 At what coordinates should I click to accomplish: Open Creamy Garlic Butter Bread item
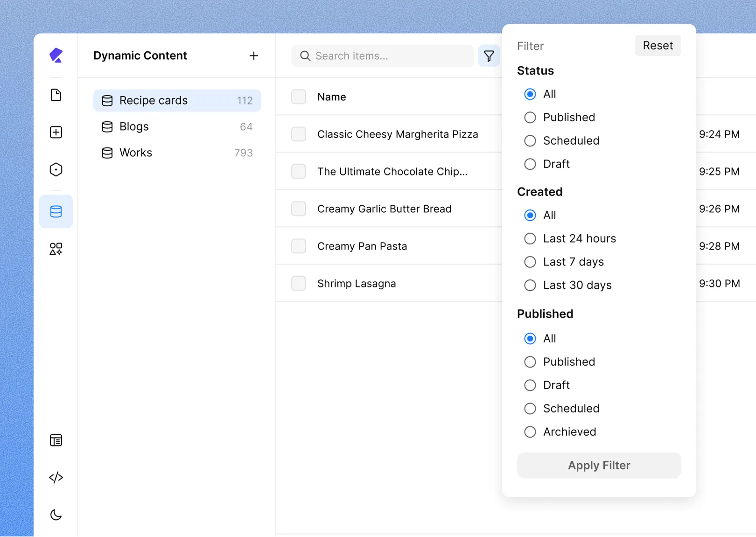385,209
